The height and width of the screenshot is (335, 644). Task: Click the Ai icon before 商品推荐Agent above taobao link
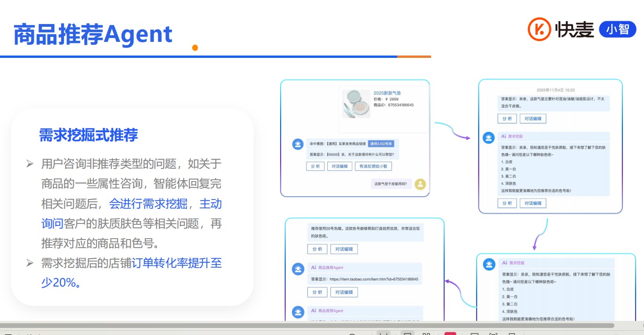pos(314,268)
